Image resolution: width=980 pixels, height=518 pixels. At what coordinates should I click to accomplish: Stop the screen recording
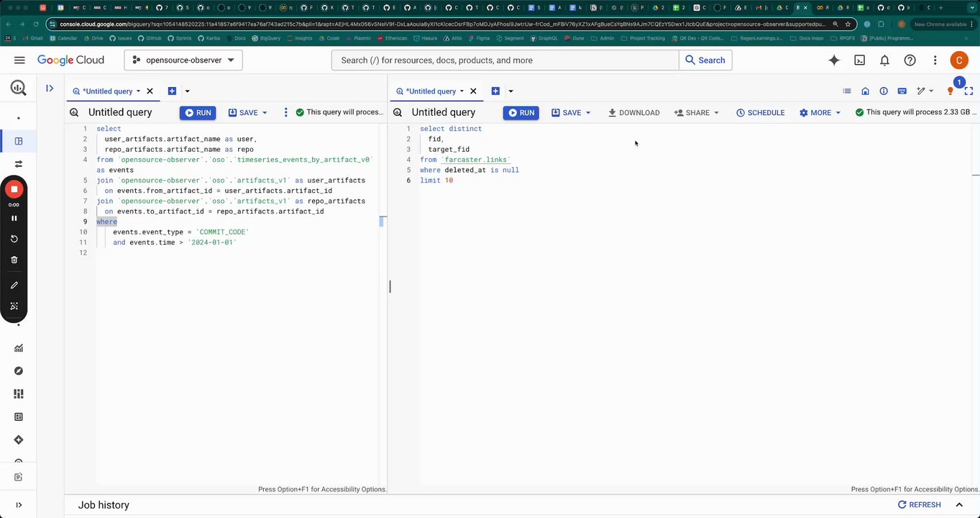coord(14,189)
